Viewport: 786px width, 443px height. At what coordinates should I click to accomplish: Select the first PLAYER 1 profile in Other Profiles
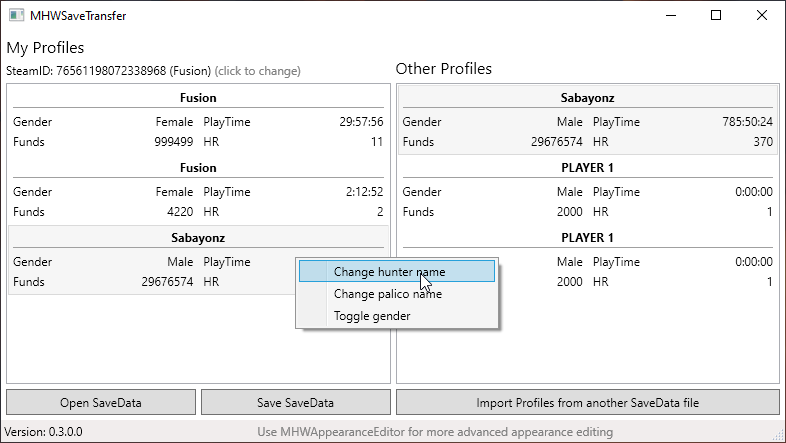tap(587, 190)
